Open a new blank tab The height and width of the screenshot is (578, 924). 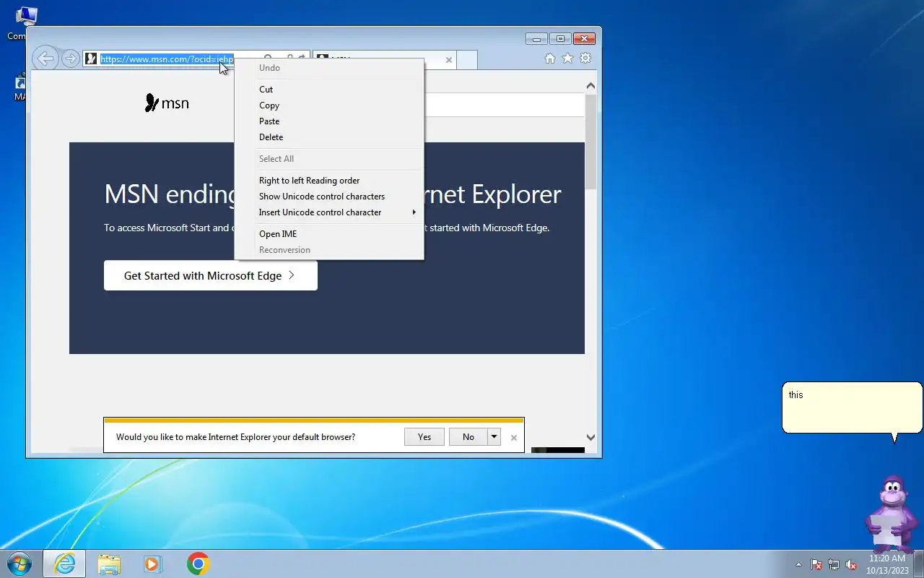pos(467,60)
